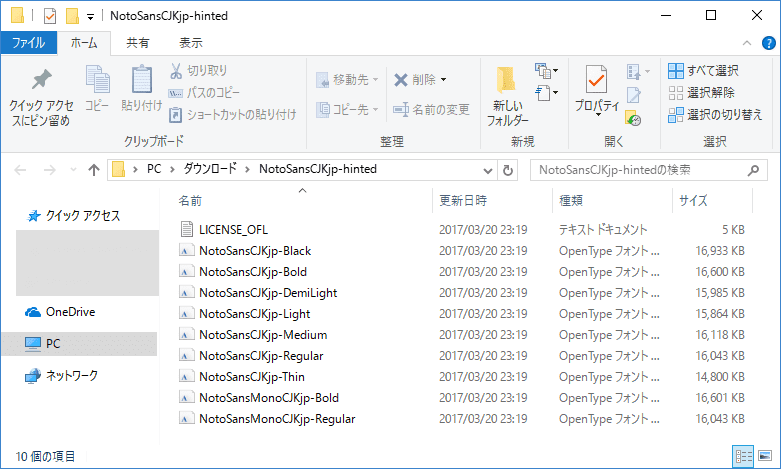Switch to the View (表示) tab
Screen dimensions: 781x469
191,43
